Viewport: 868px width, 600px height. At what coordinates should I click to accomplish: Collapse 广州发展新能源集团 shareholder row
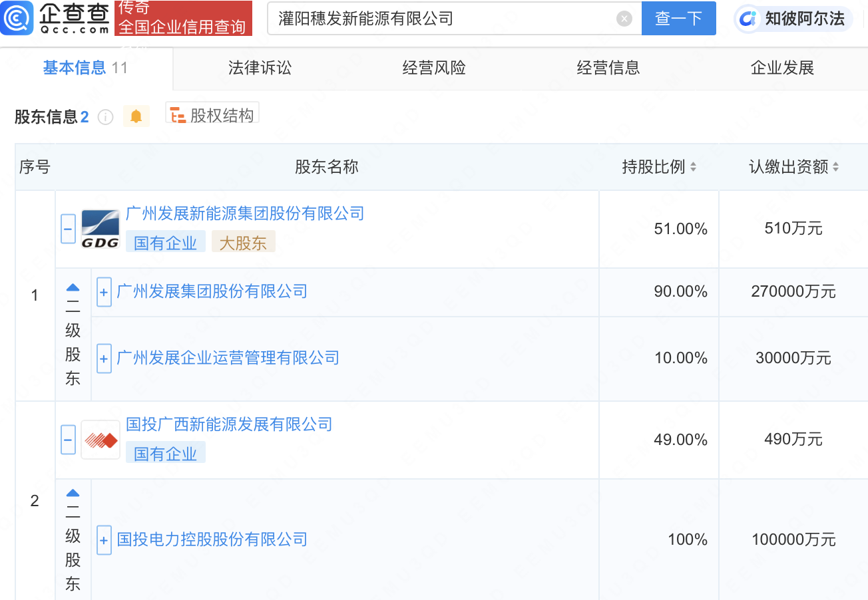click(x=68, y=229)
